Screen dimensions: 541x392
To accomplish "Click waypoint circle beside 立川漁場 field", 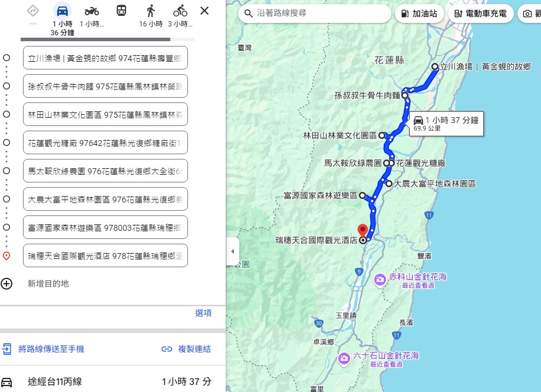I will (x=6, y=58).
